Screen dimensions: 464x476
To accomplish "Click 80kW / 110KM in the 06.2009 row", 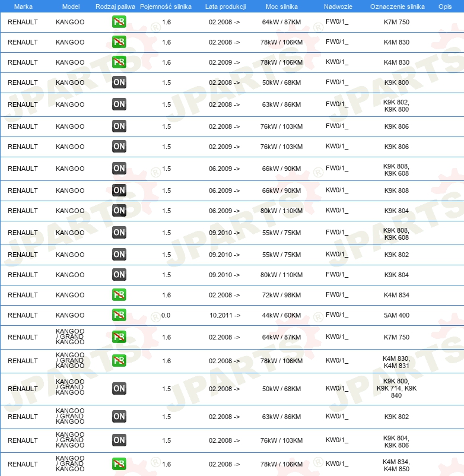I will (281, 211).
